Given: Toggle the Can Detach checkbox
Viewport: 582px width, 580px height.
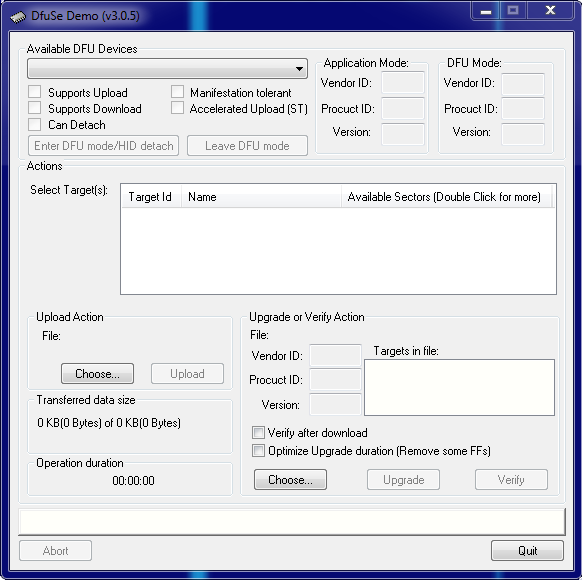Looking at the screenshot, I should (x=35, y=124).
